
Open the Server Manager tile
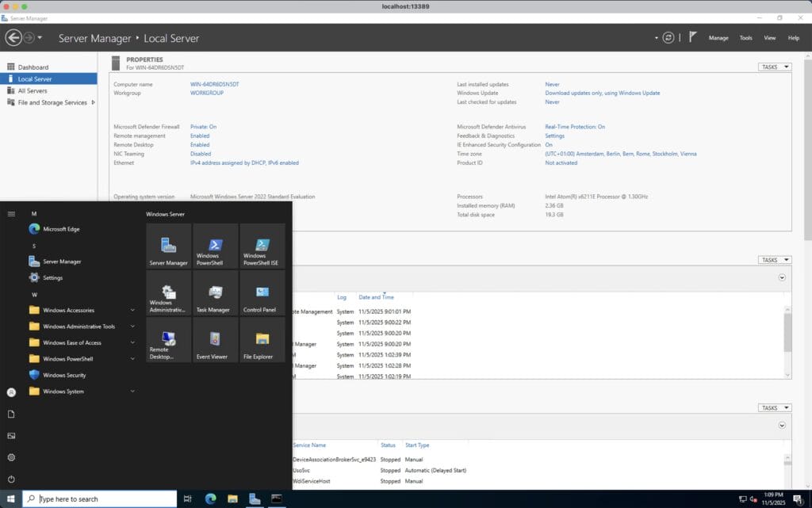click(167, 246)
